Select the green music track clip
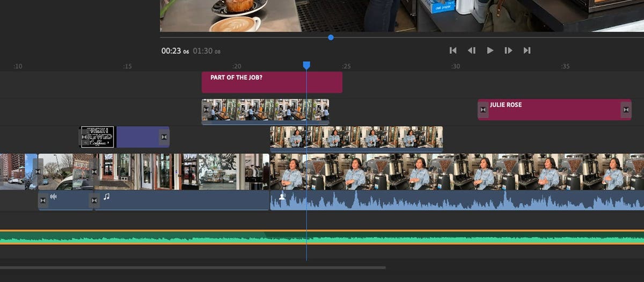 pos(322,237)
